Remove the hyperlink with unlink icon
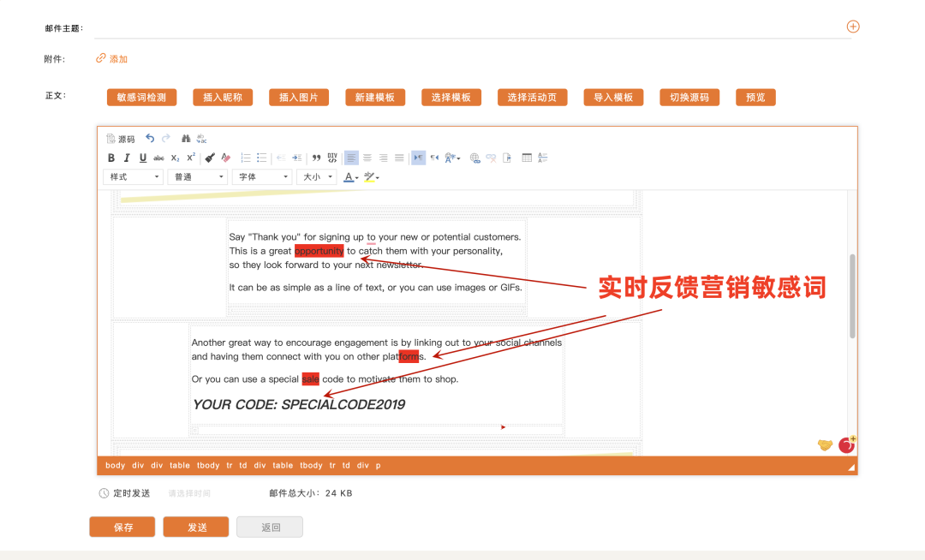 [x=491, y=158]
